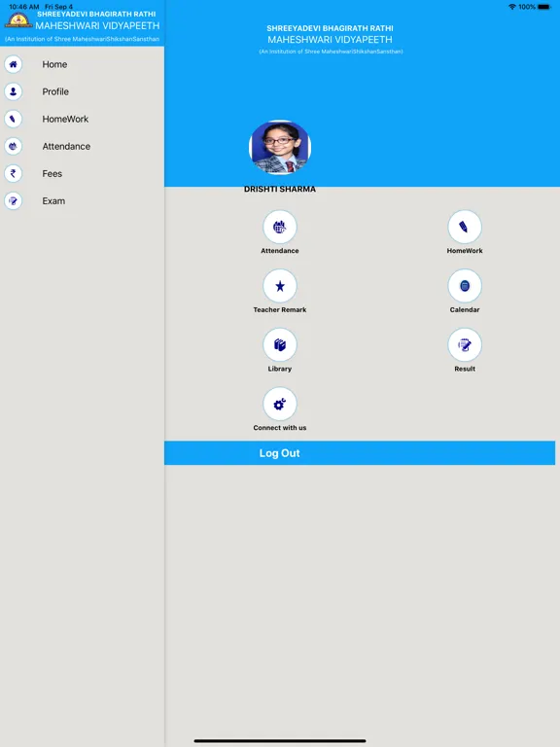The width and height of the screenshot is (560, 747).
Task: Click the Library label text
Action: 280,369
